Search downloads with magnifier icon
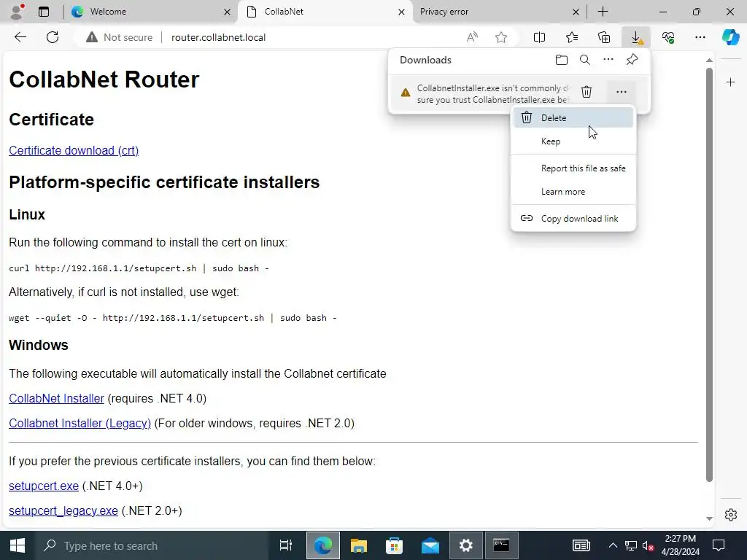 pyautogui.click(x=585, y=60)
